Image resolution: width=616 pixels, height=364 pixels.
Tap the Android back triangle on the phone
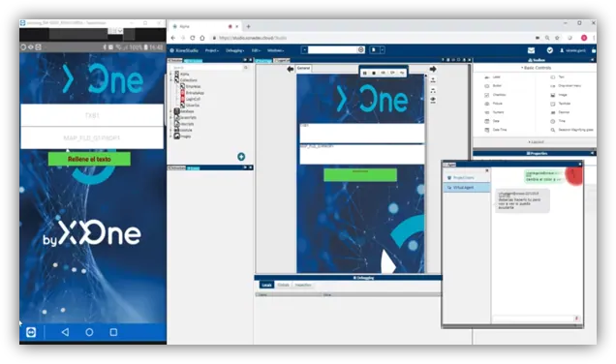(x=65, y=332)
